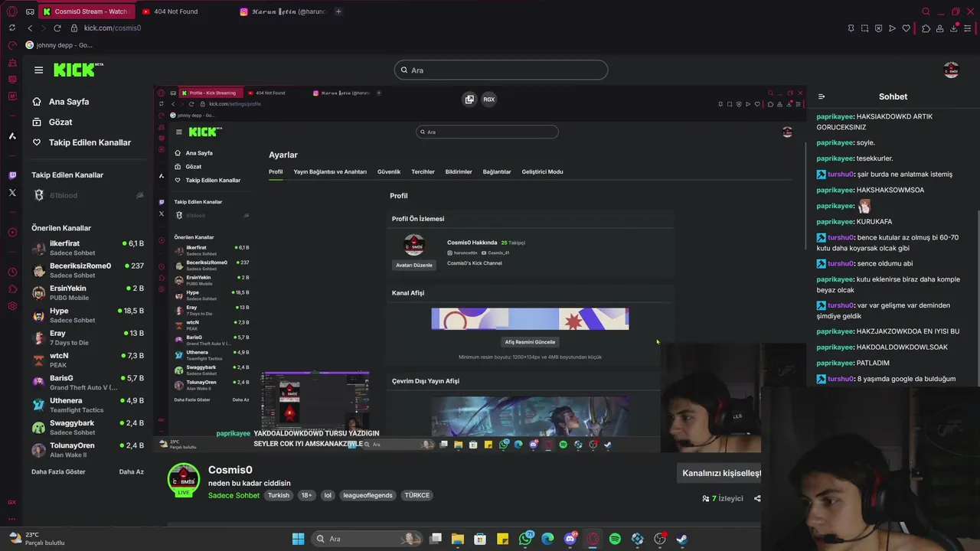The height and width of the screenshot is (551, 980).
Task: Open wtcN PEAK channel
Action: coord(88,360)
